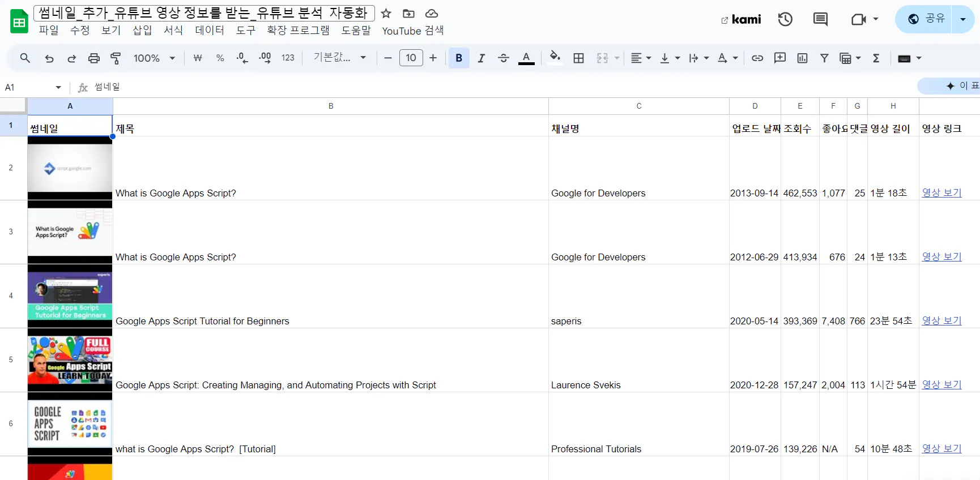Add a comment from the toolbar

click(780, 58)
